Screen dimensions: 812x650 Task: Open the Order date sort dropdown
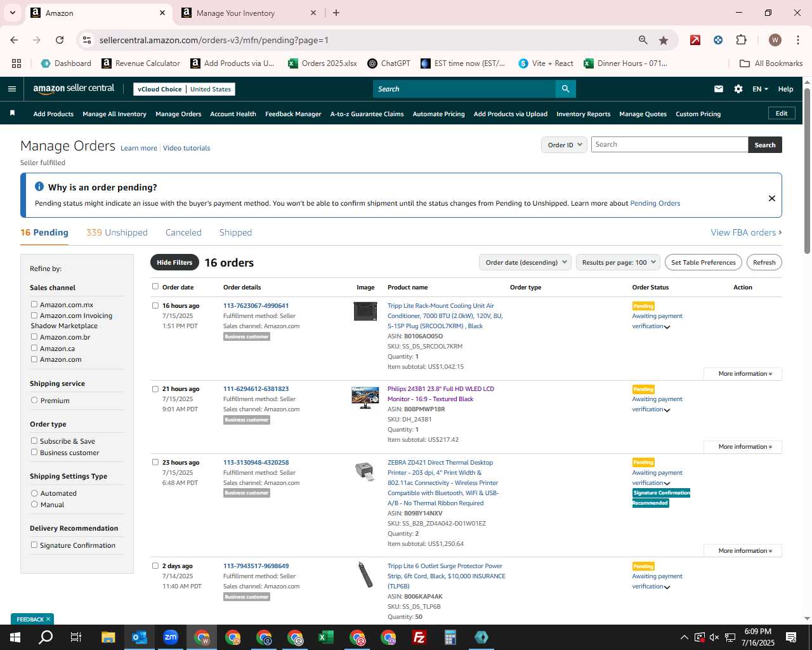pyautogui.click(x=525, y=262)
